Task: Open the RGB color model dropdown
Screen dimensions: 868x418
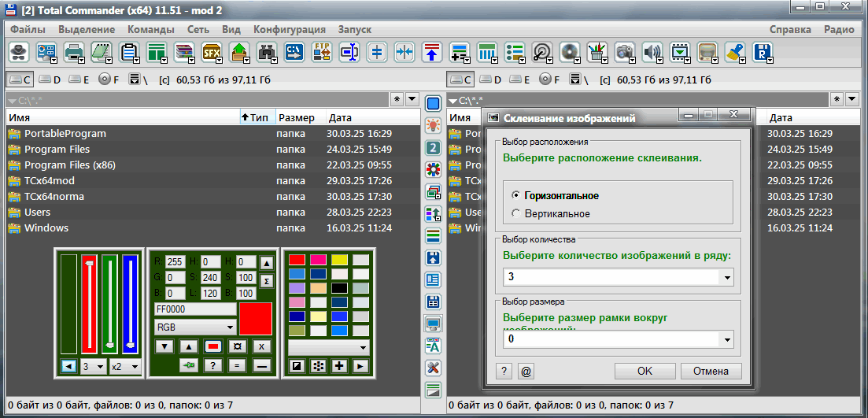Action: click(195, 327)
